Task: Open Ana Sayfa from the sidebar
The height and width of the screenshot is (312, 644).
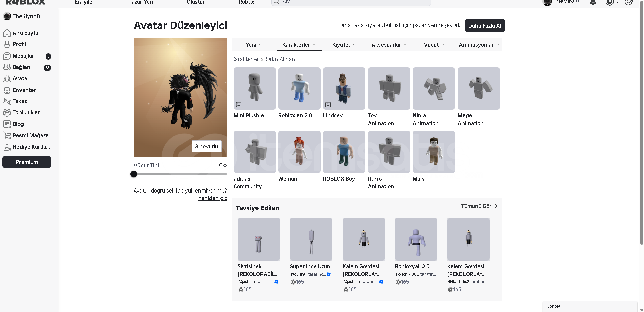Action: (x=25, y=33)
